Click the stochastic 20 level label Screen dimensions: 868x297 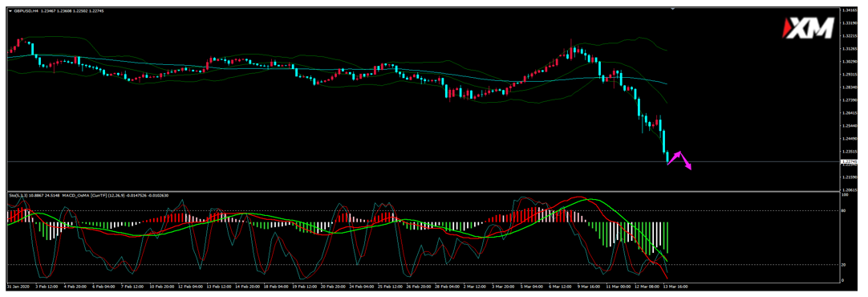click(x=844, y=265)
